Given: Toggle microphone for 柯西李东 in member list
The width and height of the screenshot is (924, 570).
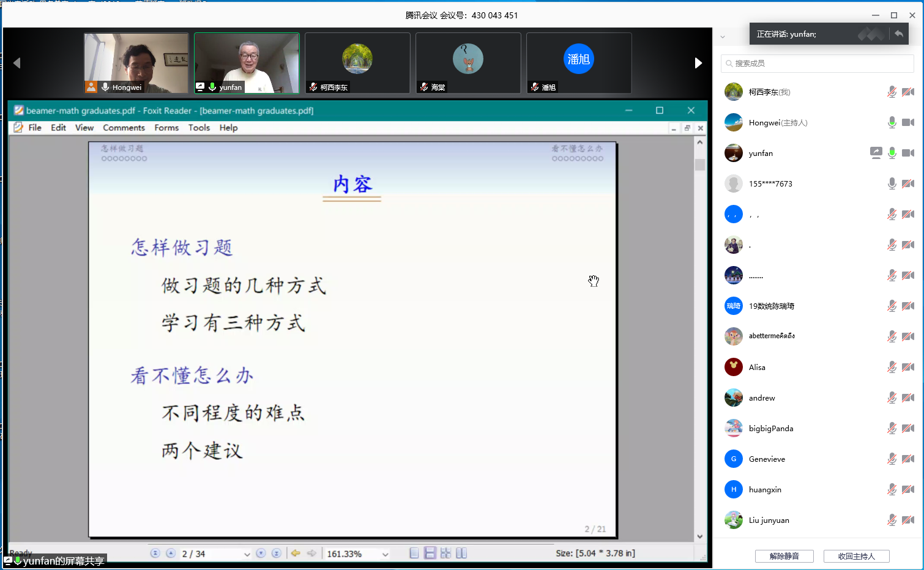Looking at the screenshot, I should 892,92.
